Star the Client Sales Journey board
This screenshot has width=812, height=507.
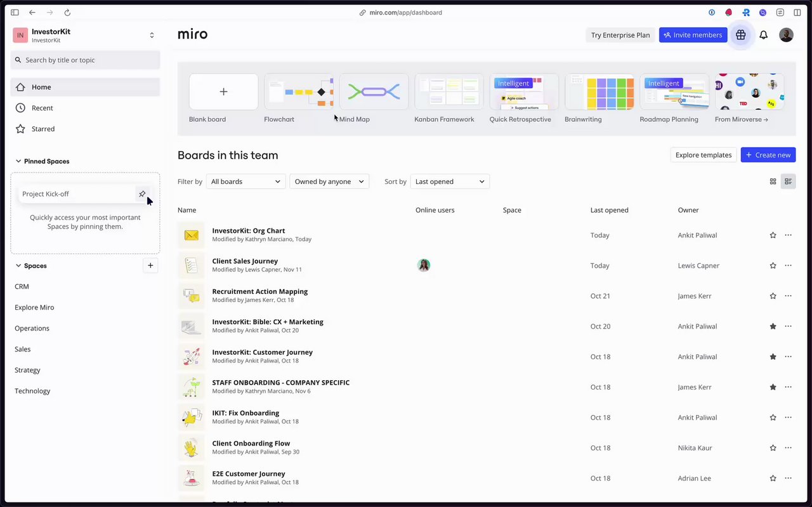pos(773,266)
